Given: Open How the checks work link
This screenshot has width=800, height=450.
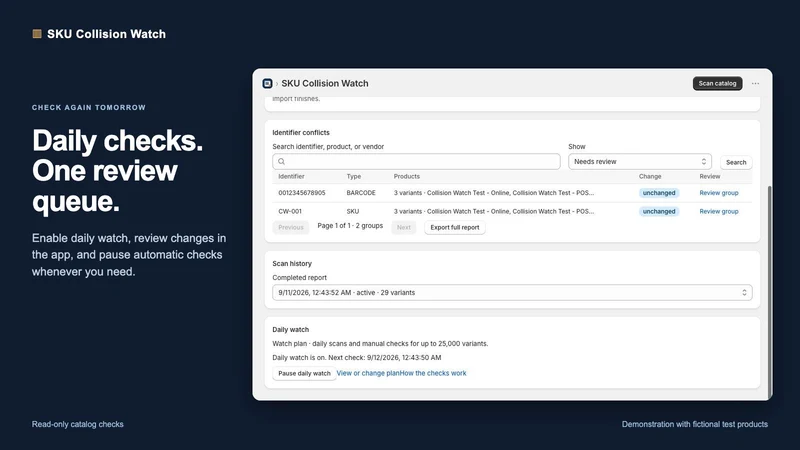Looking at the screenshot, I should (433, 373).
